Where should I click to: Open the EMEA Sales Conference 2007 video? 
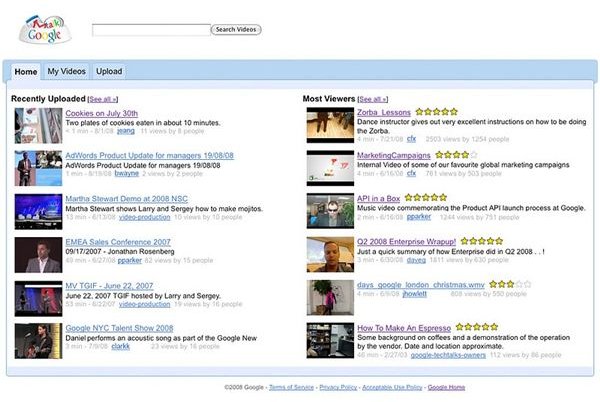point(118,242)
